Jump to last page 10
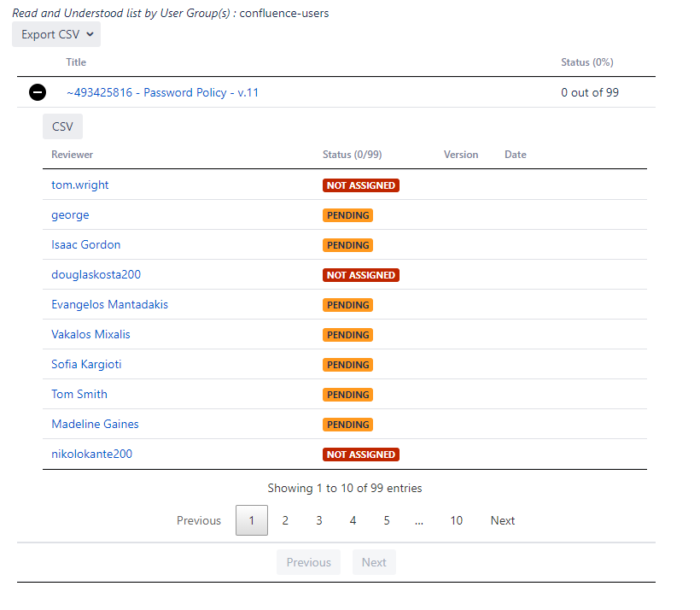Screen dimensions: 700x610 coord(457,520)
